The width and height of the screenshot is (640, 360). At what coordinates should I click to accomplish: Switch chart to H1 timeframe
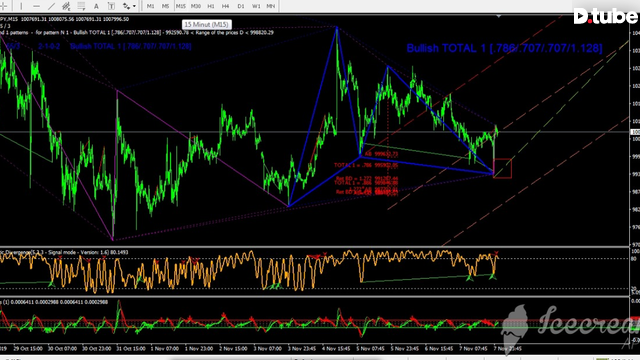coord(211,6)
